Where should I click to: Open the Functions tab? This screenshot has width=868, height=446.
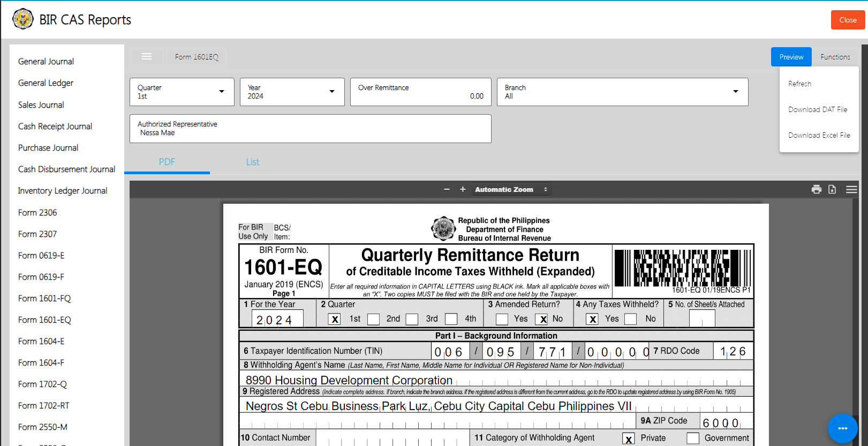click(x=835, y=57)
